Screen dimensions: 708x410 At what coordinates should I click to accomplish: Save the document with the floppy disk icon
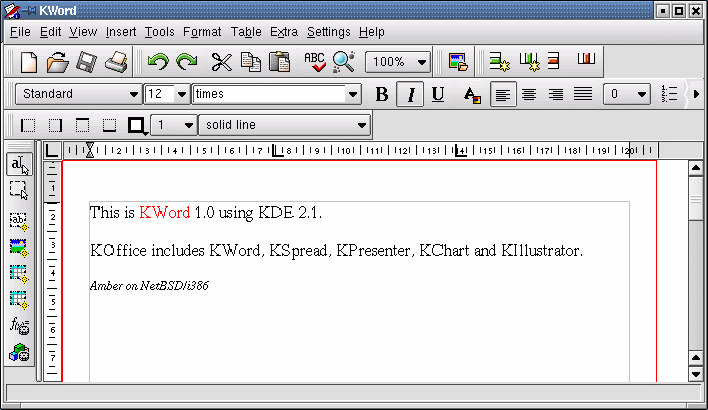(86, 62)
